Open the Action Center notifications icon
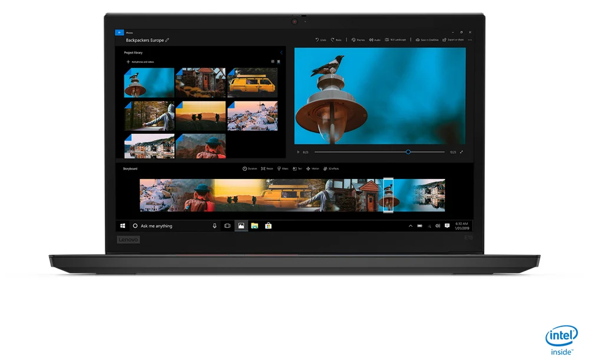Viewport: 589px width, 364px height. click(x=447, y=226)
